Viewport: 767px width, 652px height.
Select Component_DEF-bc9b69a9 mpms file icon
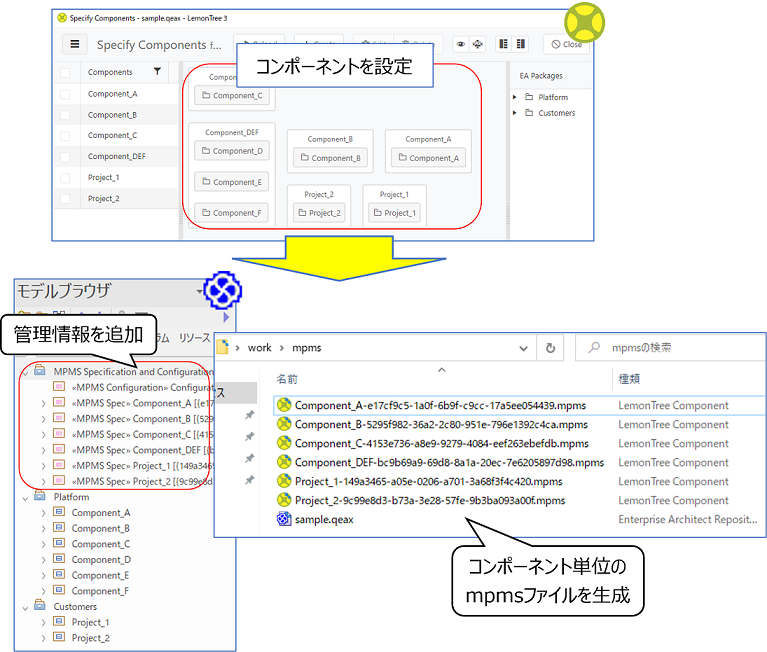[284, 462]
